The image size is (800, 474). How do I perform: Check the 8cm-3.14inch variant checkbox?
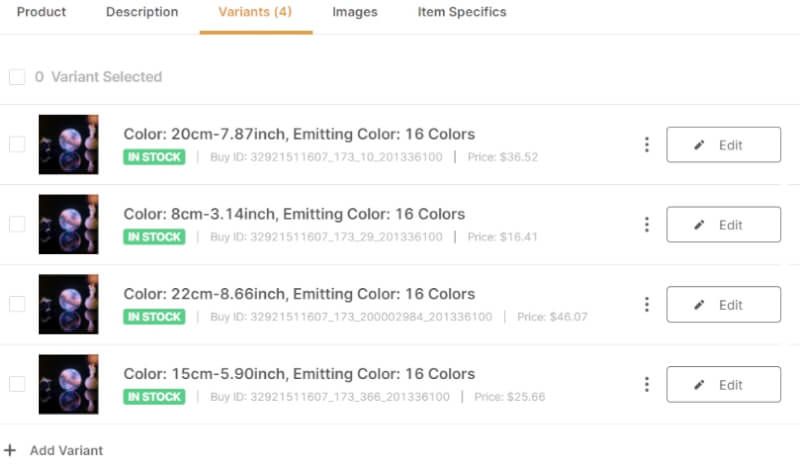[x=17, y=224]
